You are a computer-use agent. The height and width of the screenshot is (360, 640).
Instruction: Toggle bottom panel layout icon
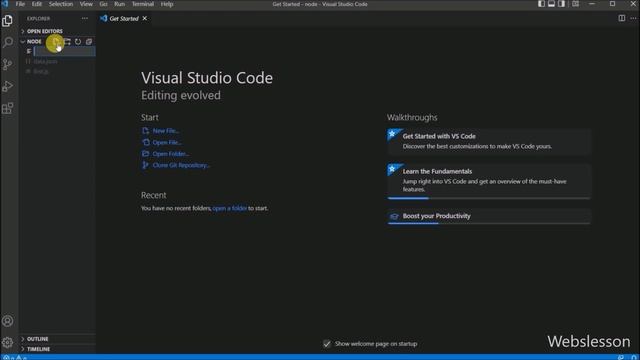click(x=551, y=4)
